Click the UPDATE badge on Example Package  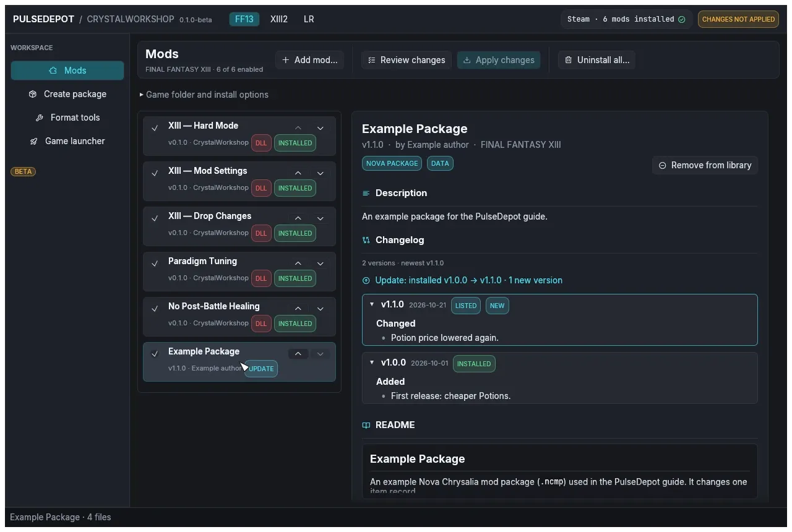click(261, 369)
